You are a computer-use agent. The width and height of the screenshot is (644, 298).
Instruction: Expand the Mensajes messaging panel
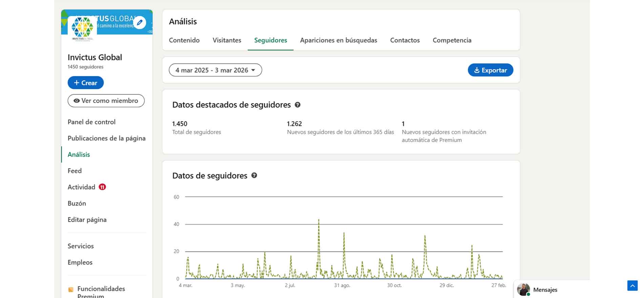point(545,290)
